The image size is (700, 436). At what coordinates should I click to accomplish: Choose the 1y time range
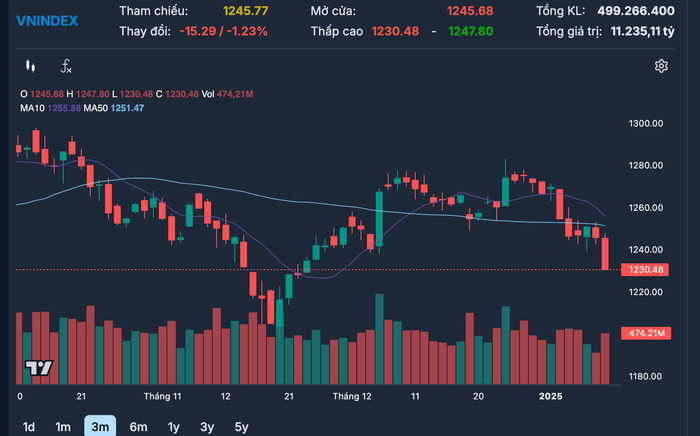(174, 427)
